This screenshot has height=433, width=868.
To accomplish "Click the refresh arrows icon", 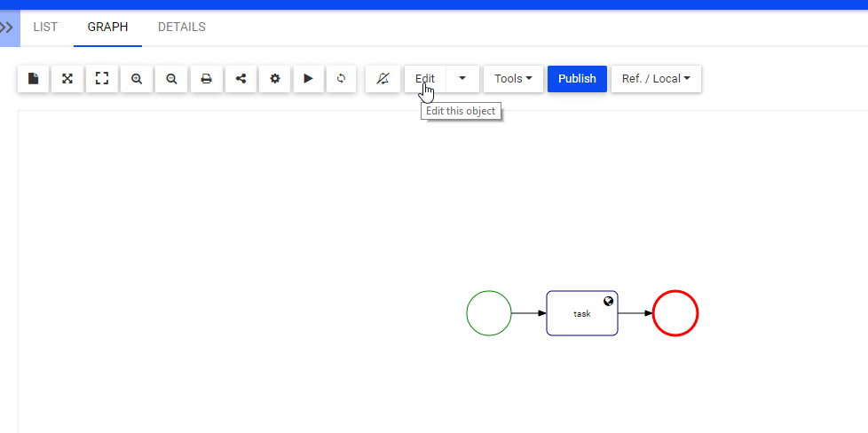I will pyautogui.click(x=342, y=79).
